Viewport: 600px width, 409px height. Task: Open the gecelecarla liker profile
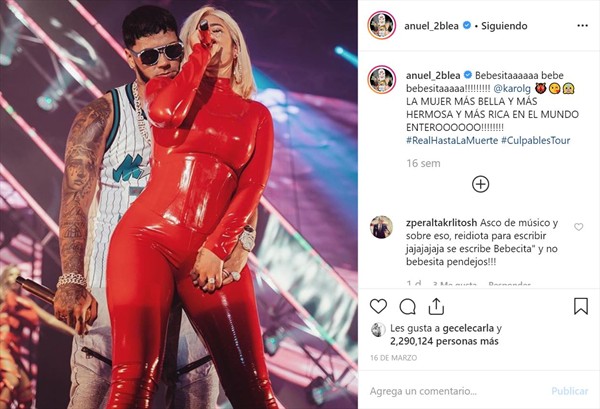[468, 328]
